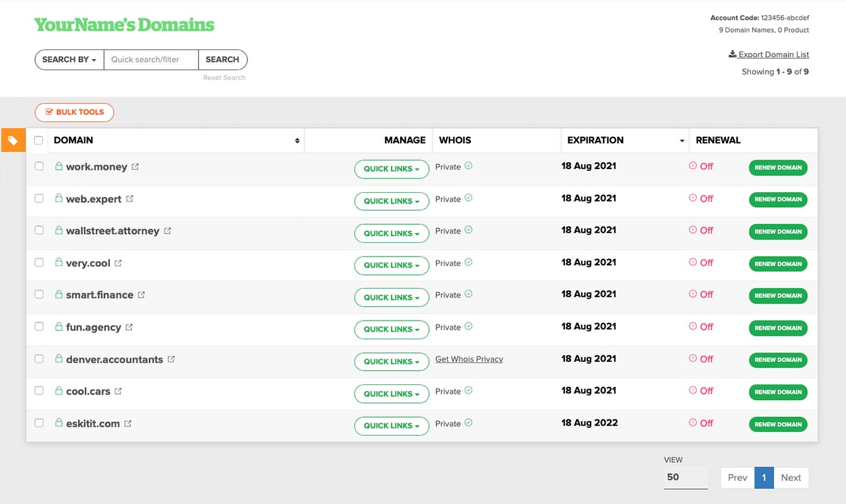The image size is (846, 504).
Task: Click expiration date 18 Aug 2022
Action: 589,423
